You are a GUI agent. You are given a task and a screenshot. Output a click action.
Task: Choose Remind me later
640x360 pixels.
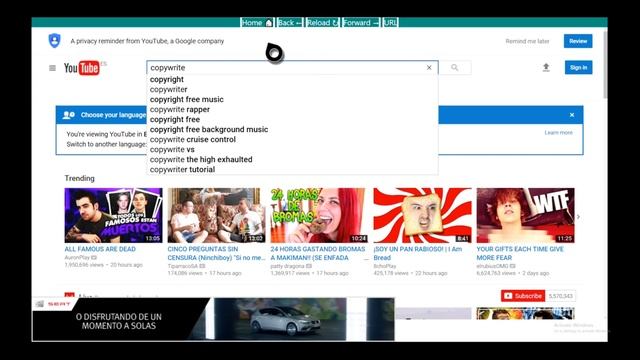527,41
